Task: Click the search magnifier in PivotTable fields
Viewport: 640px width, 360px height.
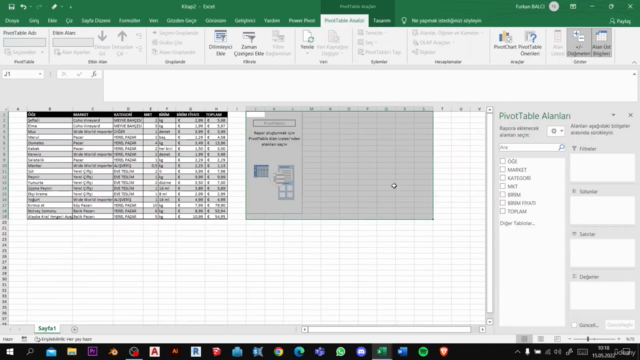Action: pyautogui.click(x=561, y=147)
